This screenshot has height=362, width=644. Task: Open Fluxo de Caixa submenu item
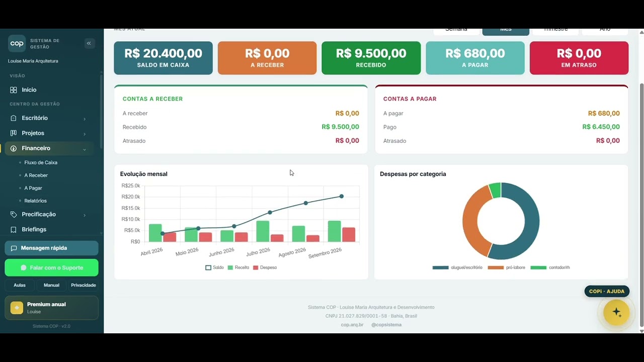(x=41, y=162)
